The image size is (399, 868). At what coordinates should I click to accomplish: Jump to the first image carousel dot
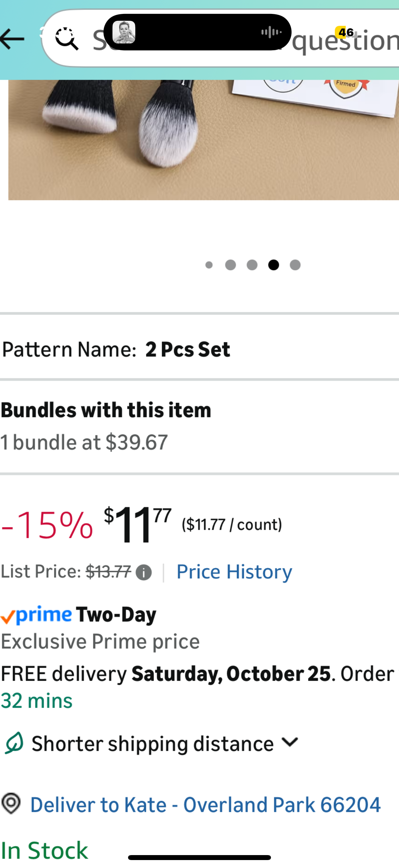[209, 265]
